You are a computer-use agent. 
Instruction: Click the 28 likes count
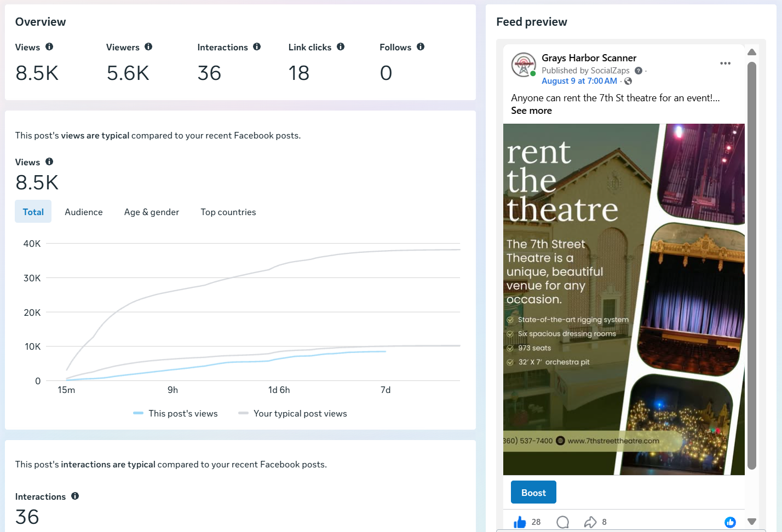coord(536,522)
